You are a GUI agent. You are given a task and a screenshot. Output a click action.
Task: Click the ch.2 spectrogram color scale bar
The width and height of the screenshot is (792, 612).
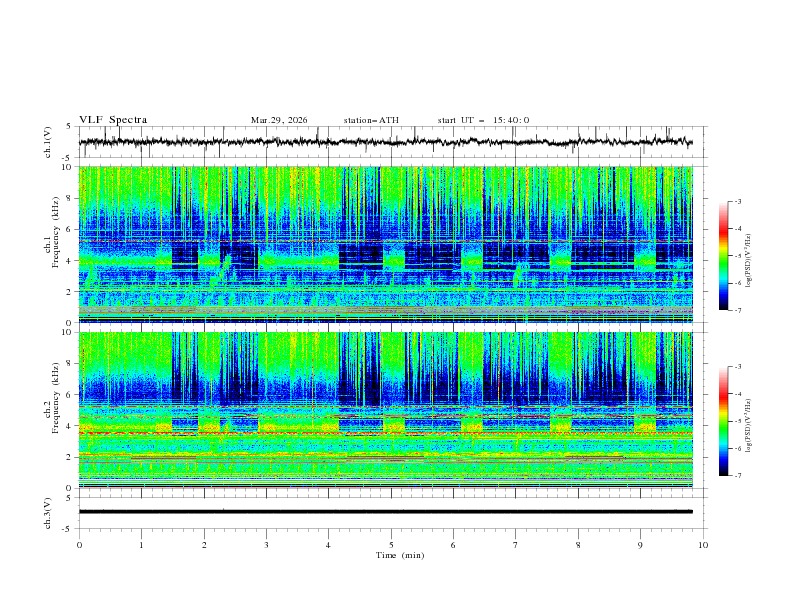[x=724, y=421]
